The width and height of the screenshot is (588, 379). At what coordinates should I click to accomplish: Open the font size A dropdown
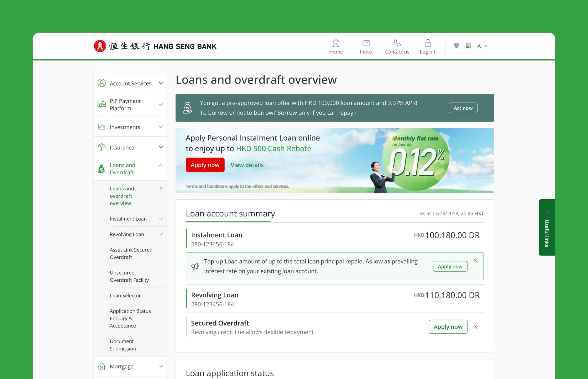[x=482, y=46]
